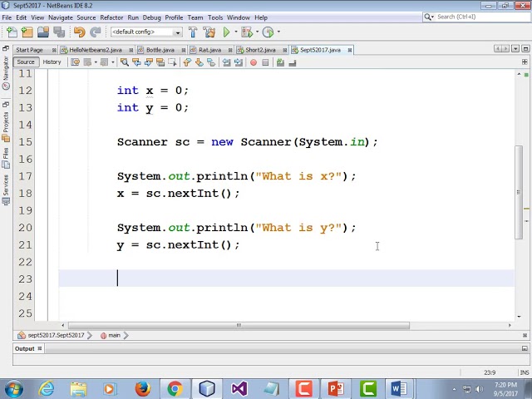The width and height of the screenshot is (532, 399).
Task: Open the Navigate menu
Action: [x=61, y=17]
